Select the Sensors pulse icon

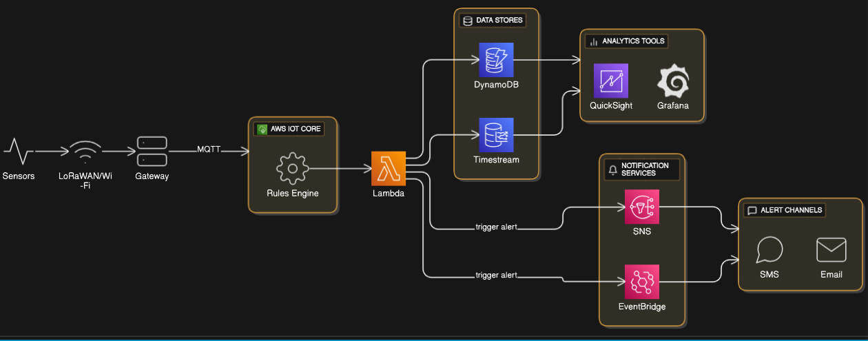(18, 150)
